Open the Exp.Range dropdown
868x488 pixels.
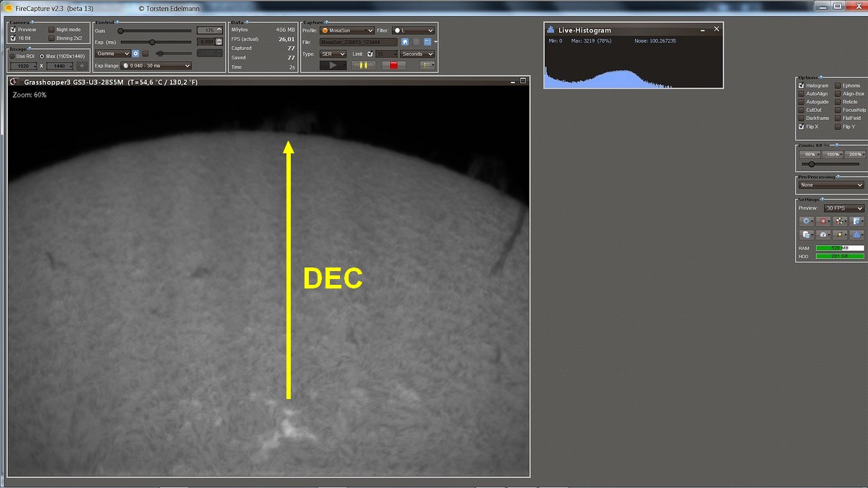156,66
